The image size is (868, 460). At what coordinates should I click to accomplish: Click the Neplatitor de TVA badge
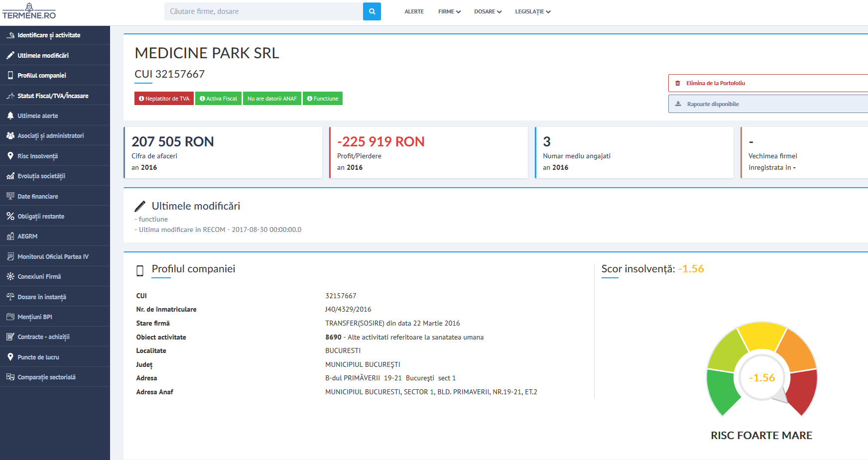point(164,99)
